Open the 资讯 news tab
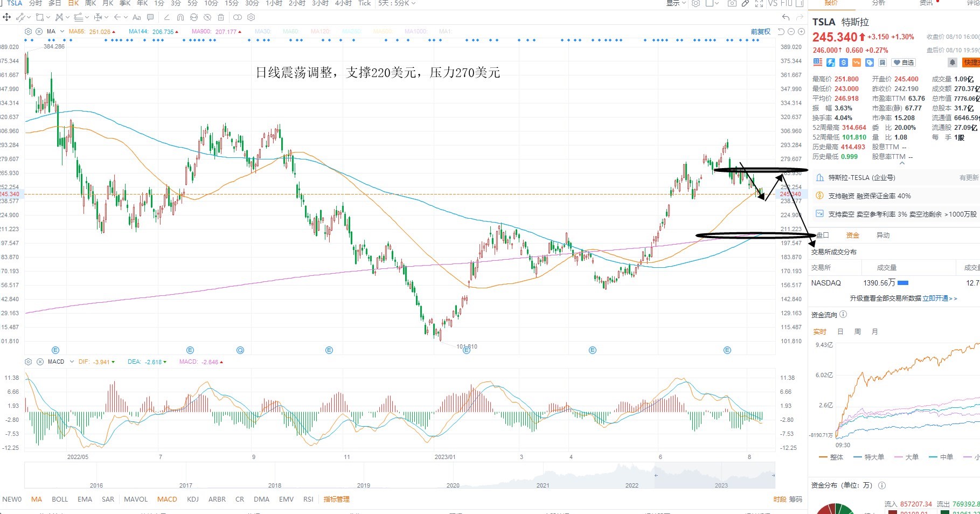980x514 pixels. pos(926,3)
